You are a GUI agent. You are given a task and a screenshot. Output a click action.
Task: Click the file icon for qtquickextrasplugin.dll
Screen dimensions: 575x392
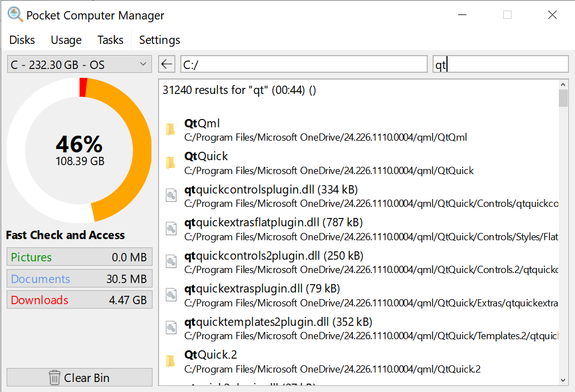[x=171, y=295]
